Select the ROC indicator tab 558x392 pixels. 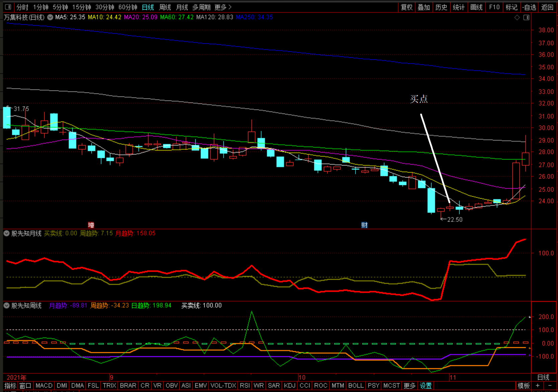tap(320, 386)
